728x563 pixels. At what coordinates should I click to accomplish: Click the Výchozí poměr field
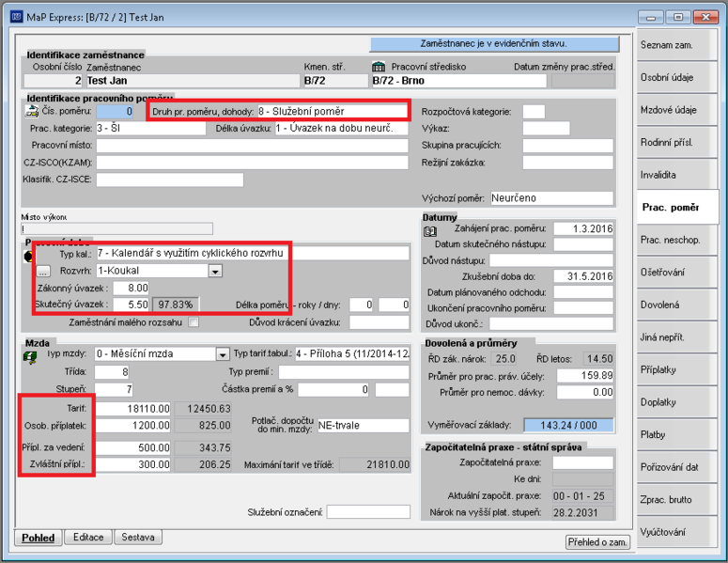tap(552, 198)
